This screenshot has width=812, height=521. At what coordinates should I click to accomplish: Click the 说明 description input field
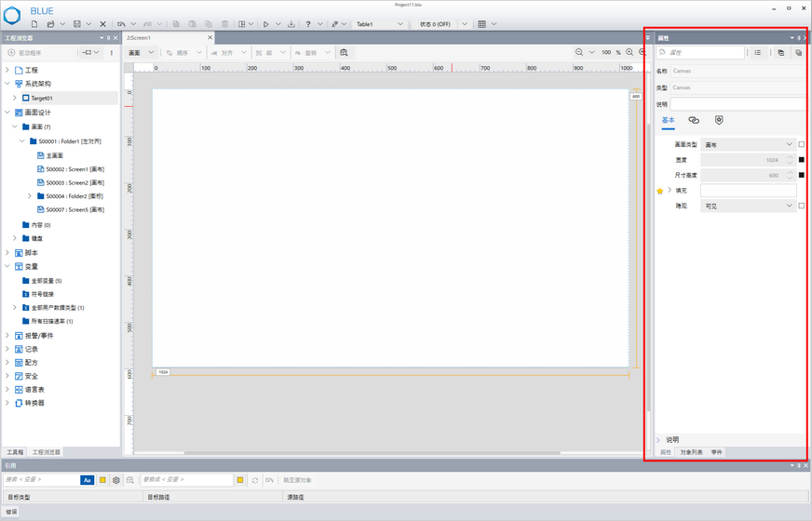pyautogui.click(x=736, y=104)
